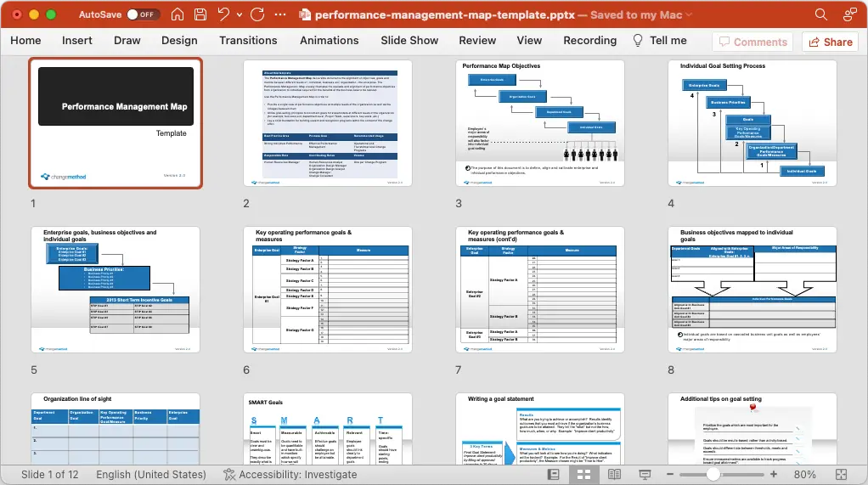Open the Comments pane
Screen dimensions: 868x485
pyautogui.click(x=752, y=42)
